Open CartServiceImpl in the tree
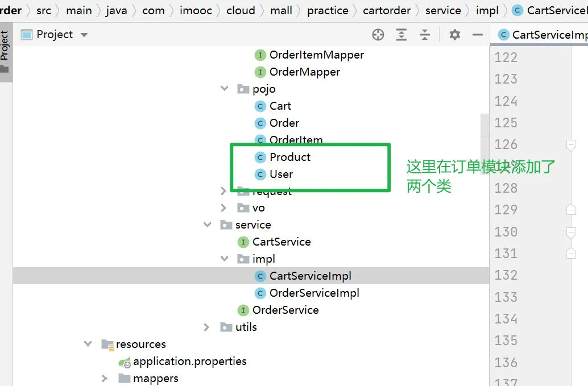Image resolution: width=588 pixels, height=386 pixels. [310, 276]
